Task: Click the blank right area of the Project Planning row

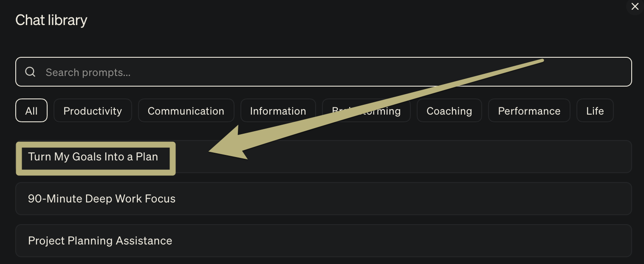Action: pyautogui.click(x=467, y=241)
